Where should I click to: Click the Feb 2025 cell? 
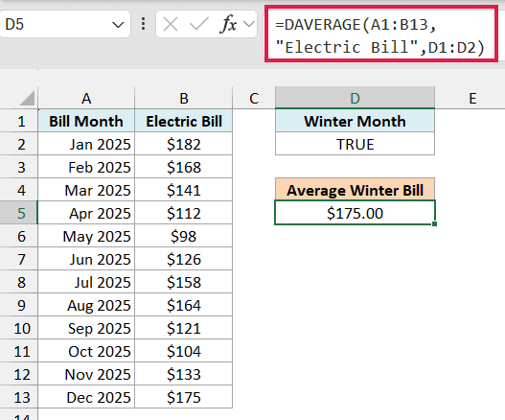[x=86, y=167]
